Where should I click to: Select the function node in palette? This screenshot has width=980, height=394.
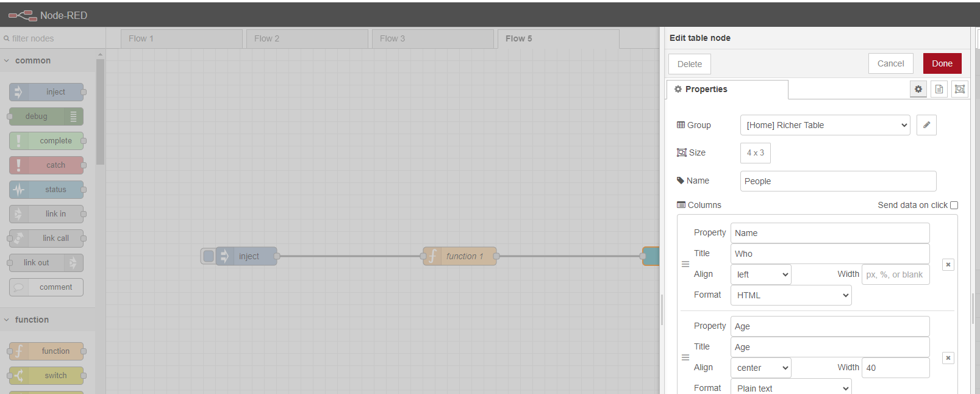click(x=46, y=351)
